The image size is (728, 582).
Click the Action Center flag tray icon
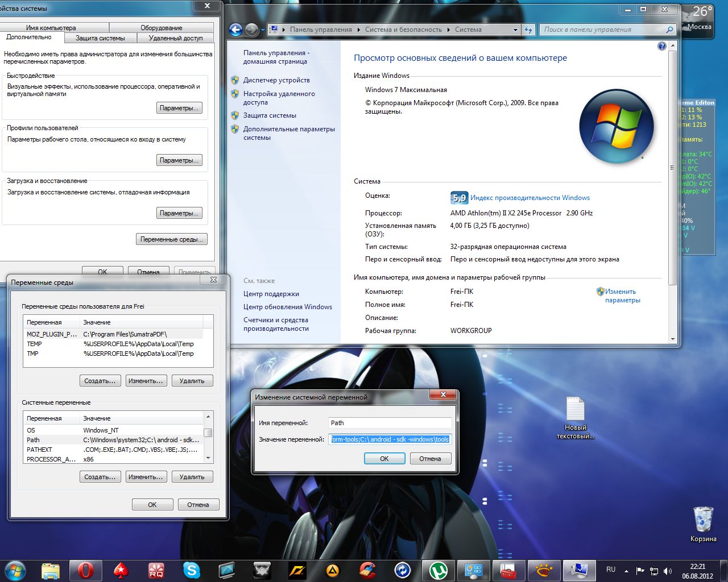tap(640, 571)
